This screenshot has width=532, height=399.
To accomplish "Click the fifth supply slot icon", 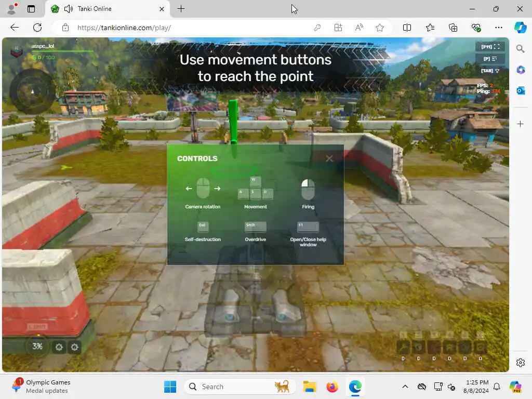I will coord(465,347).
